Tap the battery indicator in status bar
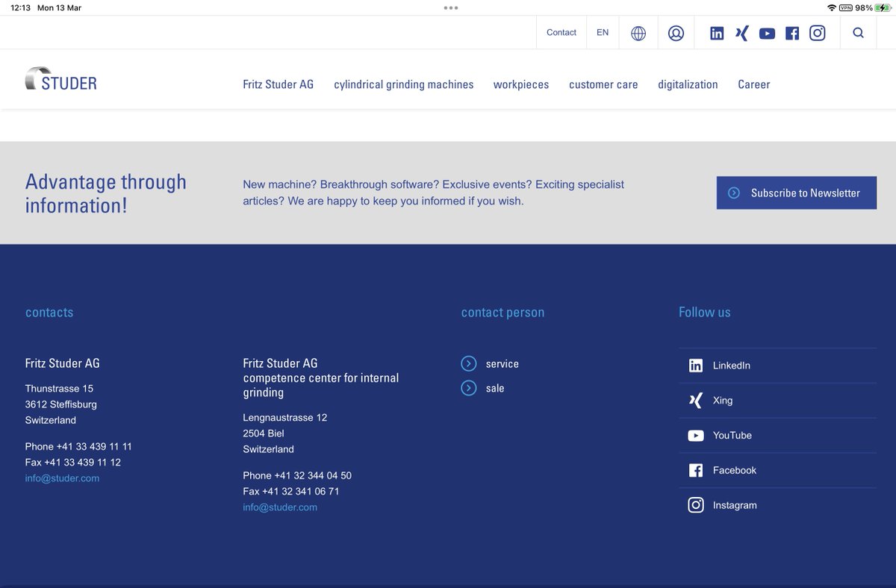The image size is (896, 588). click(883, 7)
